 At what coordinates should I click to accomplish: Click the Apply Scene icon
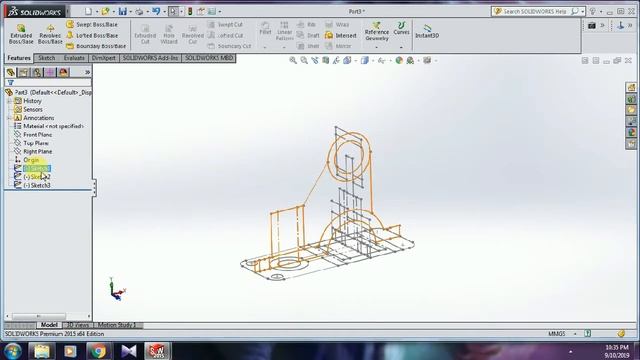coord(410,60)
